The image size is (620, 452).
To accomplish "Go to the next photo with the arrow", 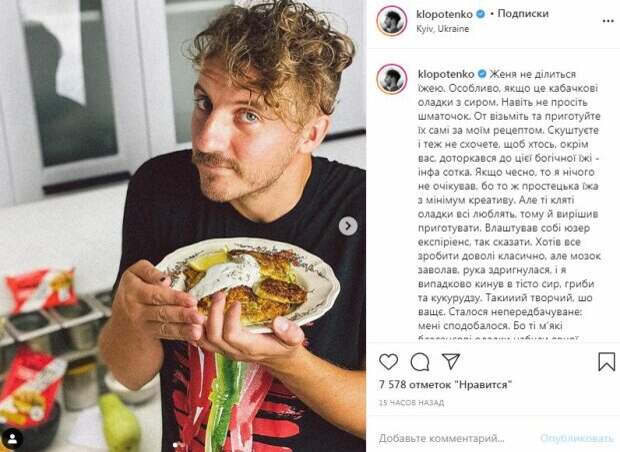I will pyautogui.click(x=348, y=226).
